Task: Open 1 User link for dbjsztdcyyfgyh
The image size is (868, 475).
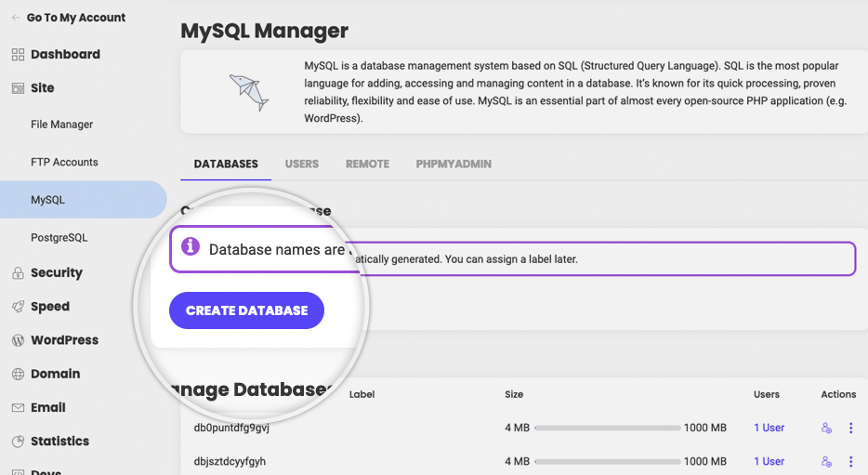Action: (769, 462)
